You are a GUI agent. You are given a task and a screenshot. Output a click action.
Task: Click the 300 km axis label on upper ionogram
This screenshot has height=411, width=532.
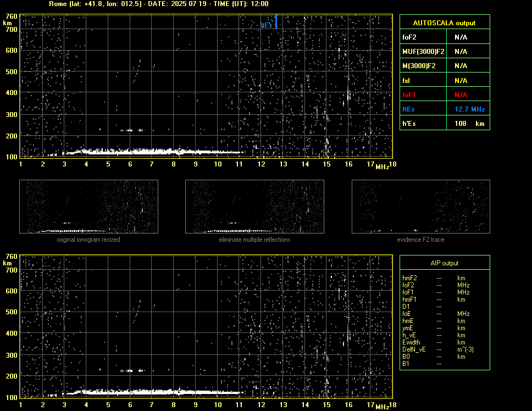pyautogui.click(x=12, y=115)
